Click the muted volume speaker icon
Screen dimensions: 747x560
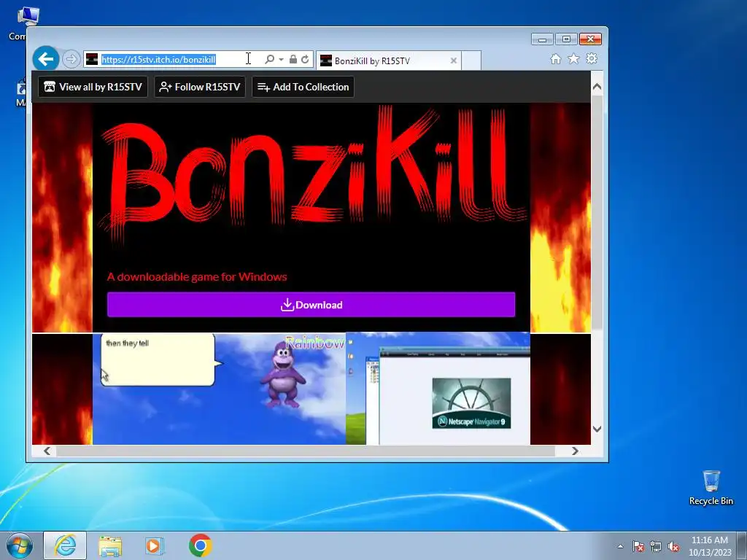[x=673, y=546]
